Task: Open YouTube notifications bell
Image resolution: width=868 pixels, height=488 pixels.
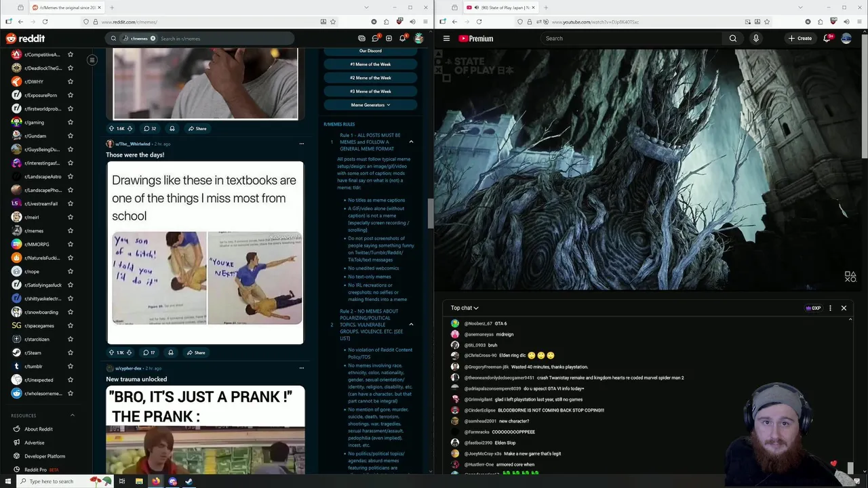Action: (x=827, y=39)
